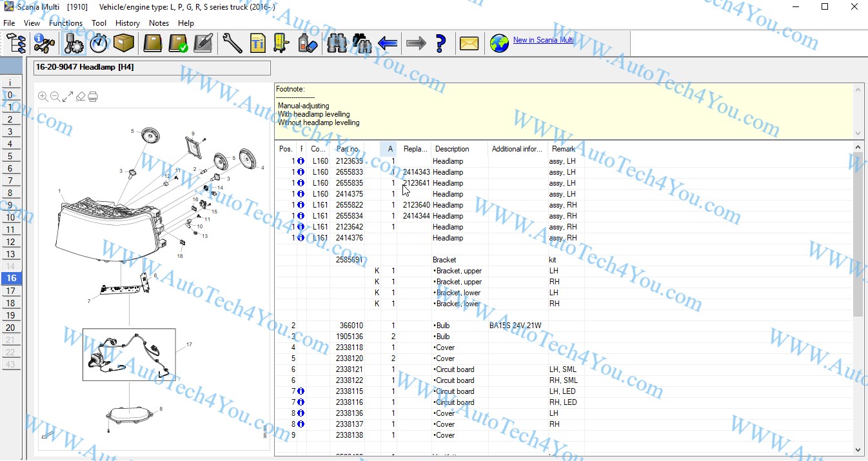Click the cardboard box package icon
The width and height of the screenshot is (868, 461).
(x=123, y=44)
